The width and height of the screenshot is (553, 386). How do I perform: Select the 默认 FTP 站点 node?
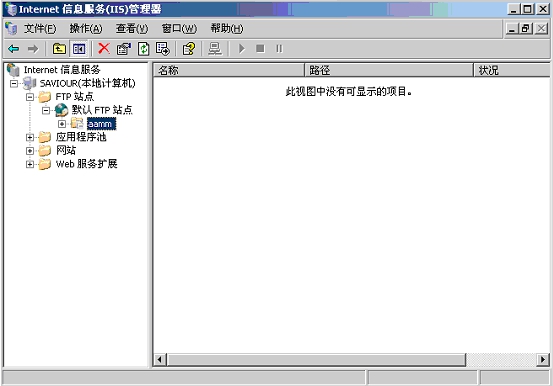click(102, 110)
